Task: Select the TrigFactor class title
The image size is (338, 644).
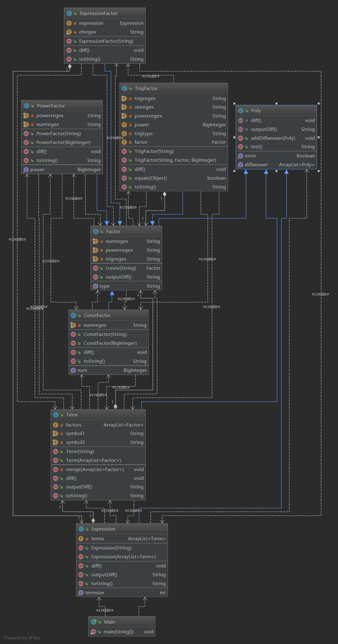Action: 146,88
